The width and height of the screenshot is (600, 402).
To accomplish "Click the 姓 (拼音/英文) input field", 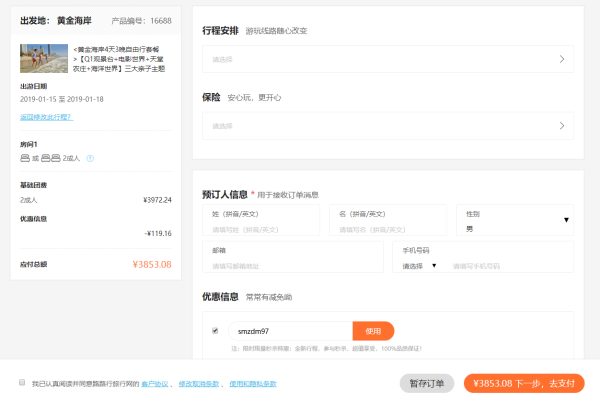I will (x=261, y=220).
